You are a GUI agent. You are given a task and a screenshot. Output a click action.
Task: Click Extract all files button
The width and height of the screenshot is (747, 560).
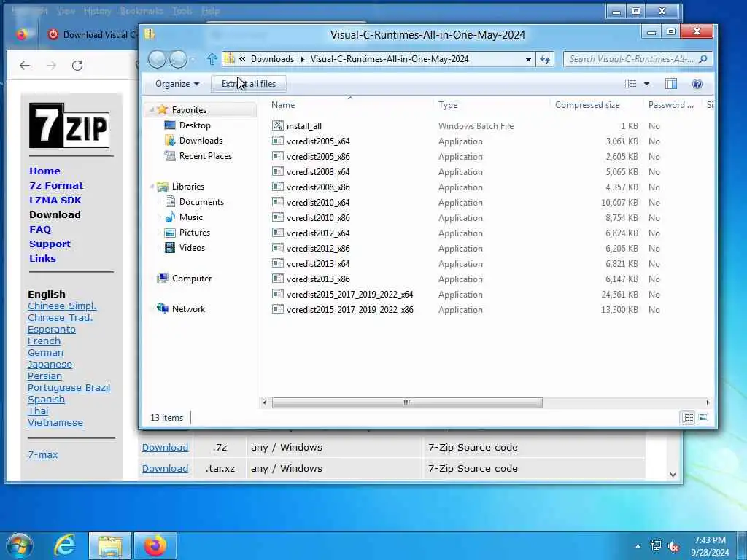point(249,84)
